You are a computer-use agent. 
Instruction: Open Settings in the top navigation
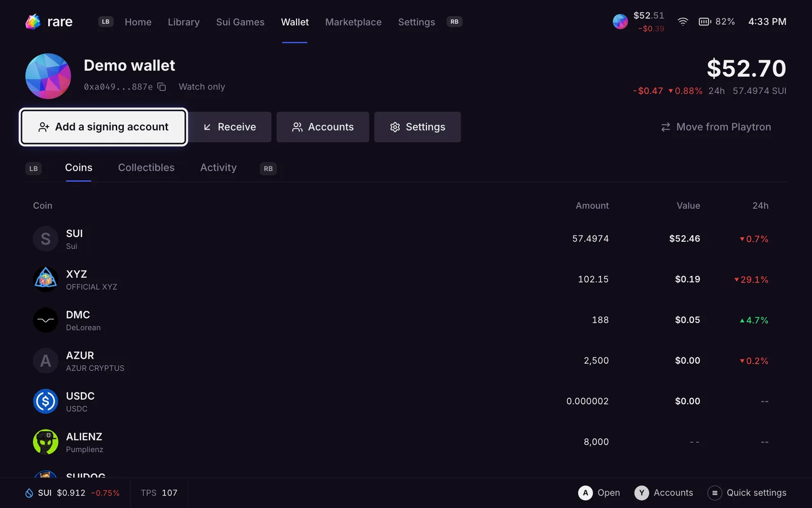pyautogui.click(x=417, y=22)
